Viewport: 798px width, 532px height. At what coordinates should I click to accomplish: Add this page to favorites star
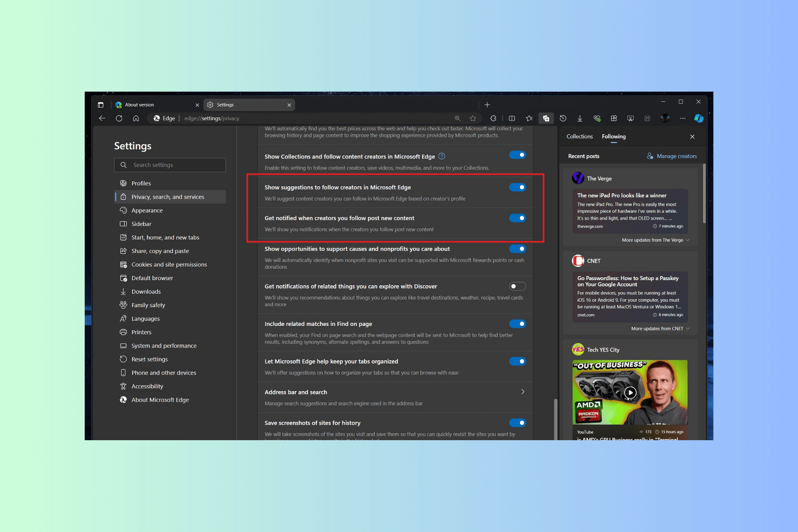[473, 118]
